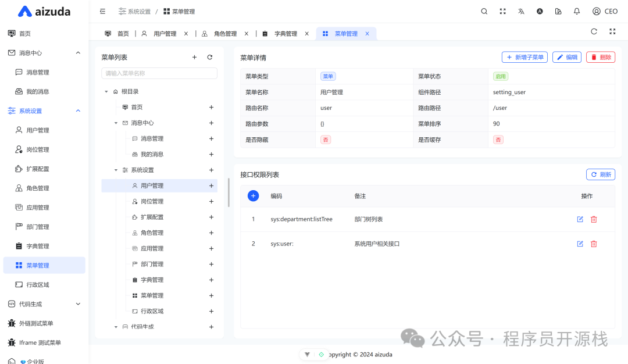
Task: Open the theme layout settings icon
Action: [x=558, y=11]
